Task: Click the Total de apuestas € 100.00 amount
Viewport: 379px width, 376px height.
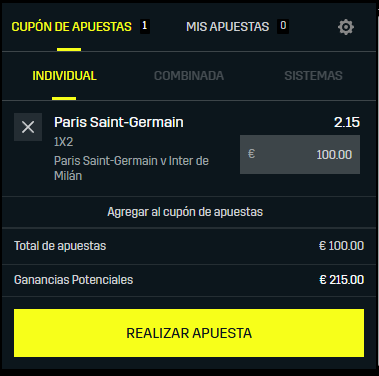Action: [x=341, y=246]
